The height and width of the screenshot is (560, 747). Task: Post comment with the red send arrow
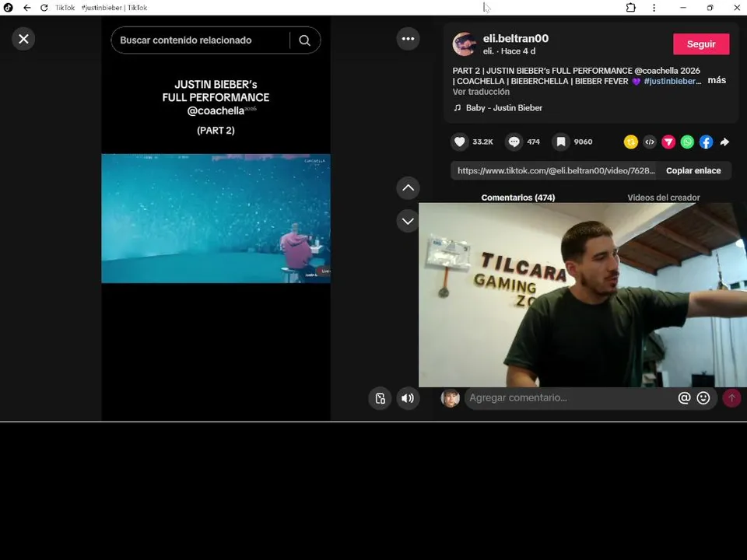tap(731, 398)
